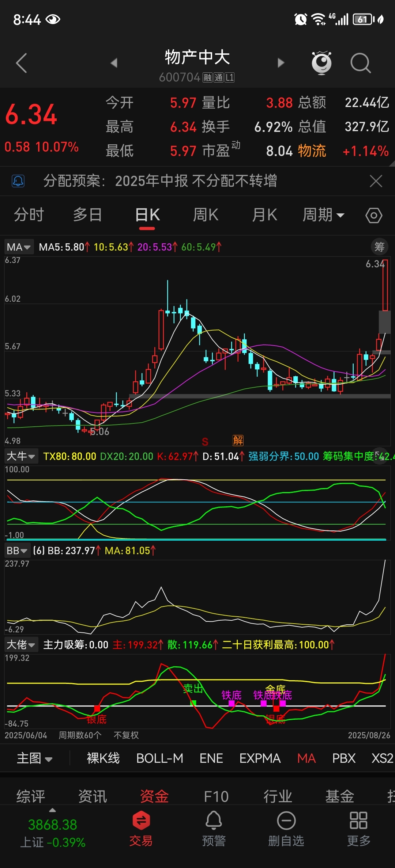395x868 pixels.
Task: Switch to 多日 tab
Action: point(87,215)
